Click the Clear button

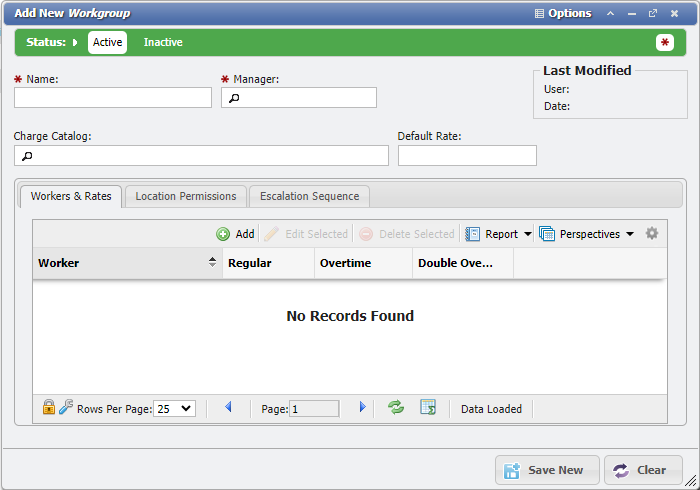(x=643, y=470)
